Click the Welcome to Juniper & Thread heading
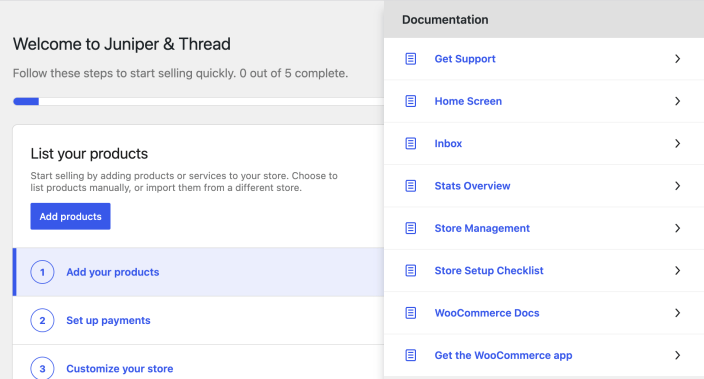Viewport: 704px width, 379px height. coord(122,44)
